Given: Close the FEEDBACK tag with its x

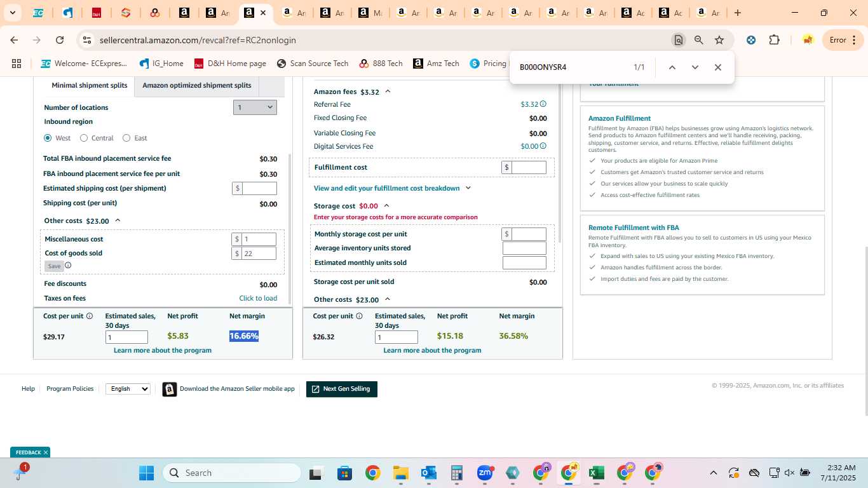Looking at the screenshot, I should click(46, 452).
